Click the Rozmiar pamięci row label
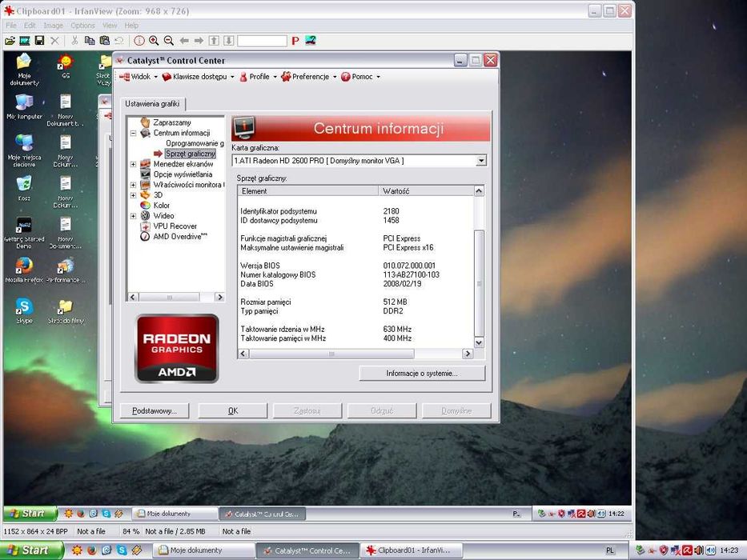This screenshot has height=560, width=747. (x=265, y=302)
